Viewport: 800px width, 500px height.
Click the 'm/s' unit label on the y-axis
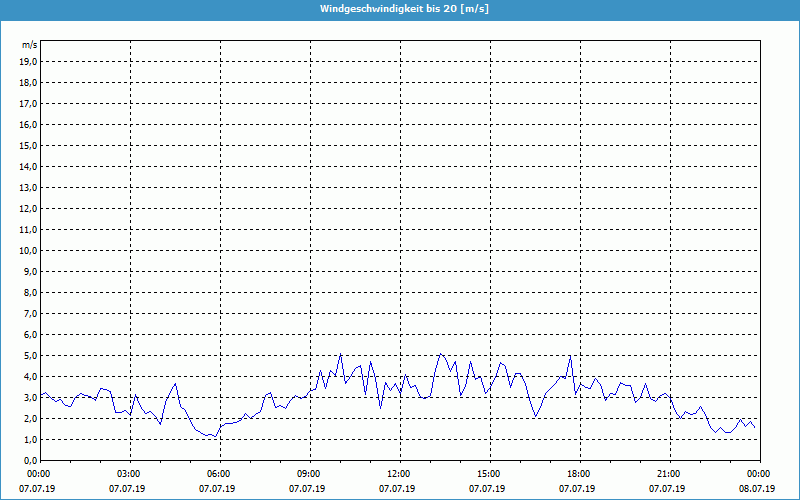pos(29,45)
